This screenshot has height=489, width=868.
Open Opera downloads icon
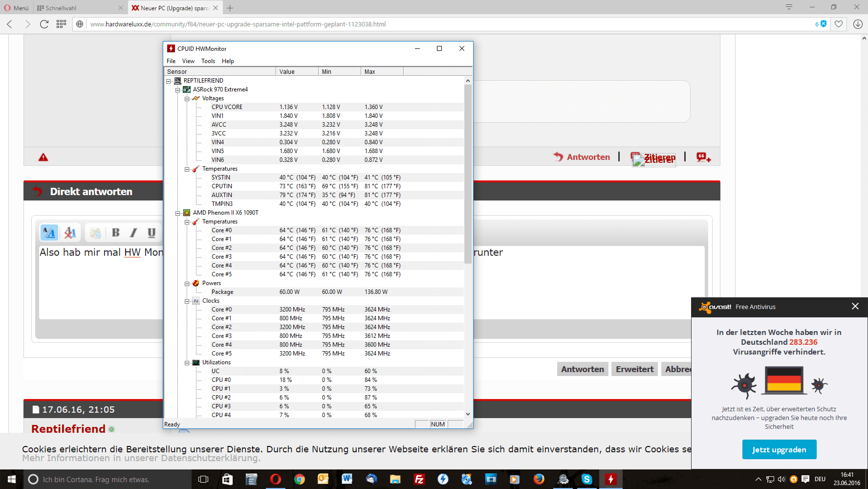click(858, 24)
